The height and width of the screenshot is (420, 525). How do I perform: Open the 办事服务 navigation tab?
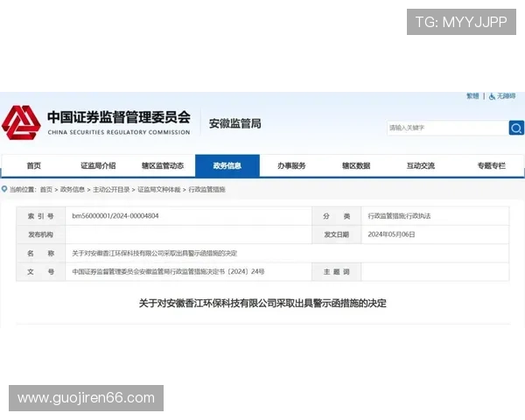pos(291,165)
